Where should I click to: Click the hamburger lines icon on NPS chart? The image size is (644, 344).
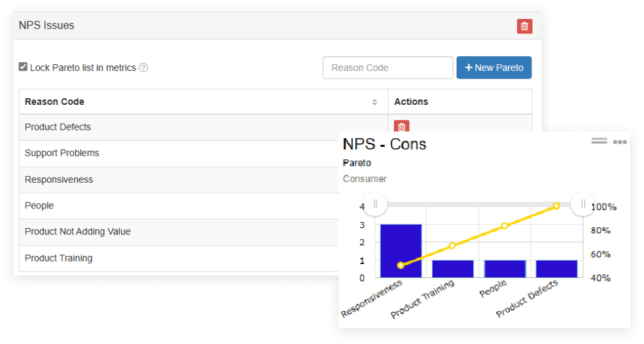pos(599,141)
